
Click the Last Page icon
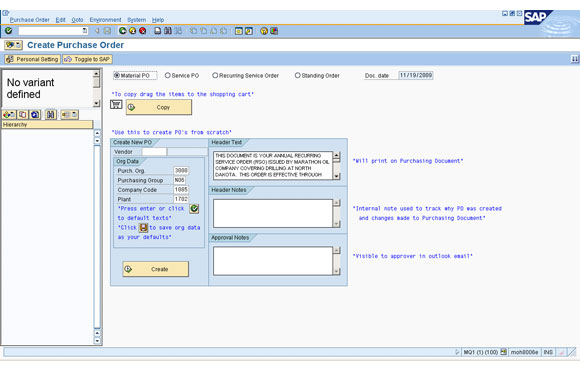tap(223, 31)
